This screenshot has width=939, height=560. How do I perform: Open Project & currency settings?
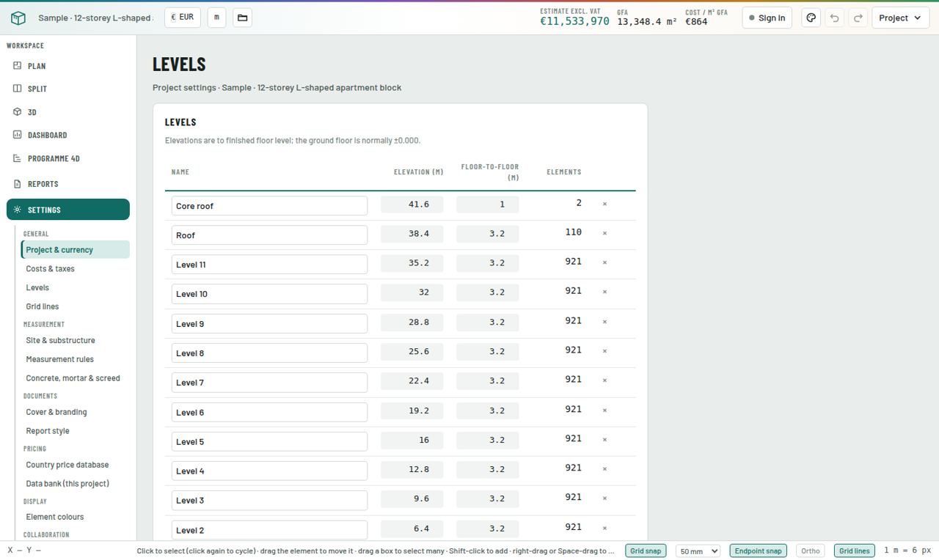75,249
